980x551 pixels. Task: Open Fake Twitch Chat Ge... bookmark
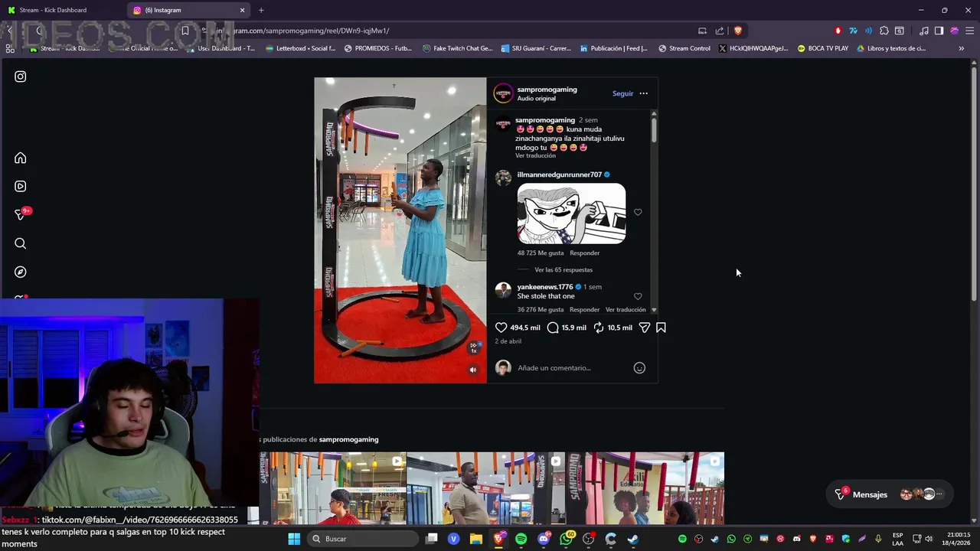pyautogui.click(x=458, y=48)
